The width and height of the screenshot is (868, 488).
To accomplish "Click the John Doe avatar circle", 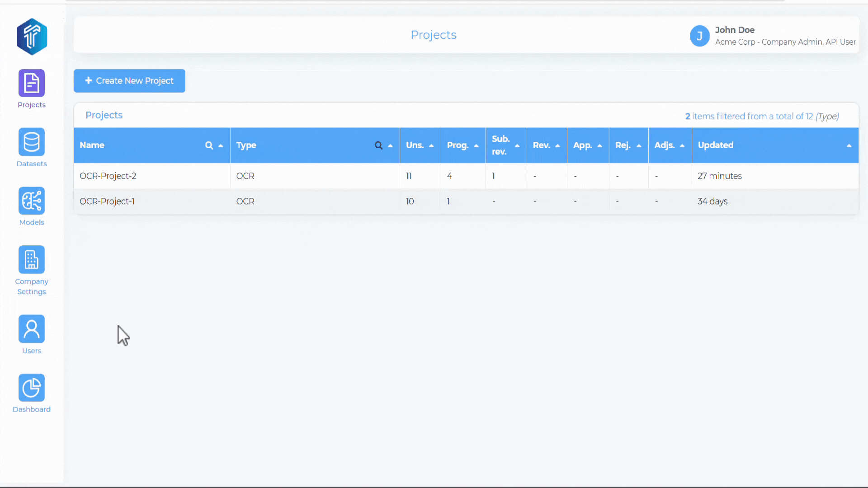I will click(x=699, y=36).
